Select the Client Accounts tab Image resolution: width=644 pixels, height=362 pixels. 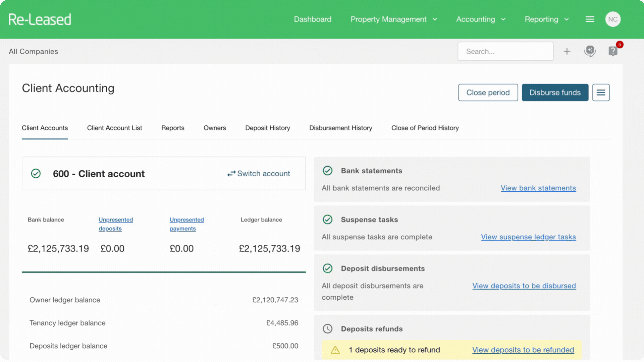(x=45, y=128)
